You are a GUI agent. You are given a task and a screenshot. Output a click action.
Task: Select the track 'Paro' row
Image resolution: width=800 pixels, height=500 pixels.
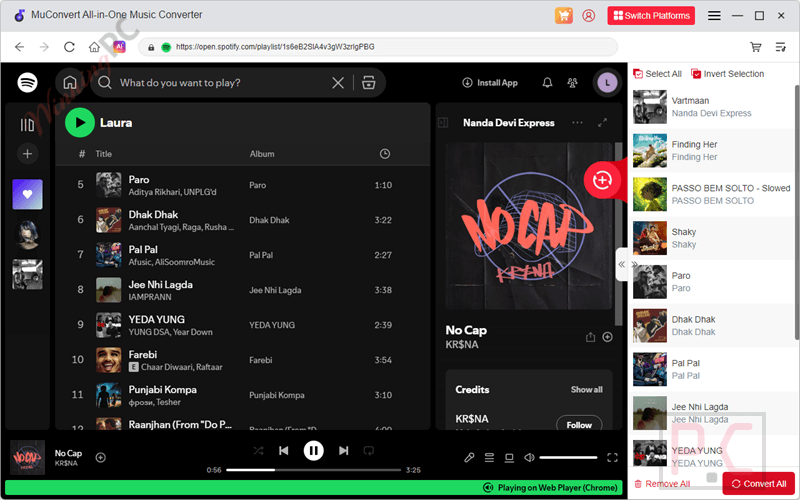tap(243, 185)
